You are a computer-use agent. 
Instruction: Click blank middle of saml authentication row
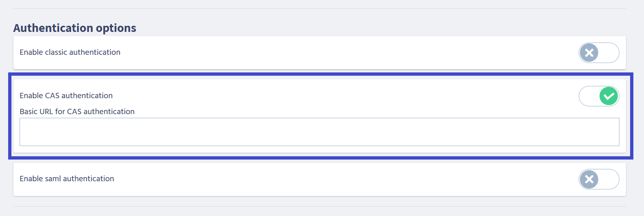(x=327, y=179)
